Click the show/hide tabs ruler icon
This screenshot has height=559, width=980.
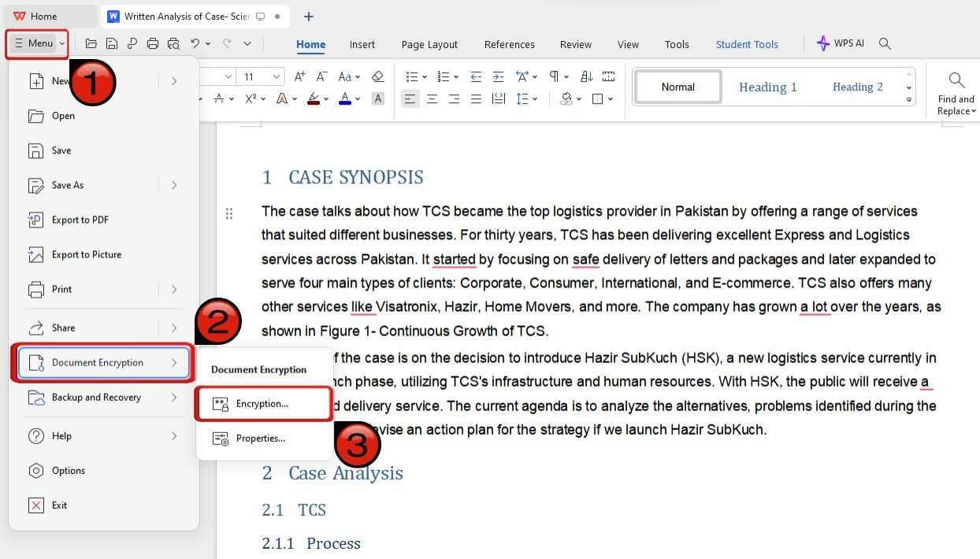coord(608,76)
